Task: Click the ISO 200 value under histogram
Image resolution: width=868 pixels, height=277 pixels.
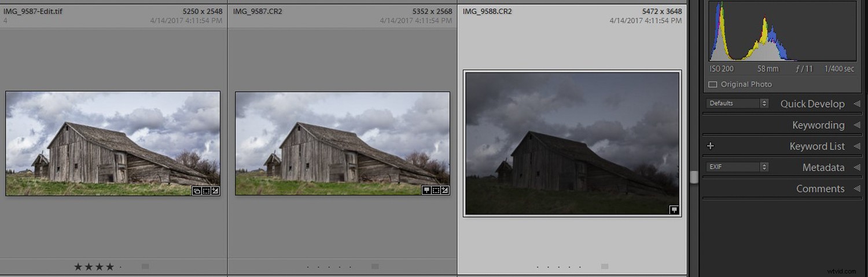Action: pos(722,68)
